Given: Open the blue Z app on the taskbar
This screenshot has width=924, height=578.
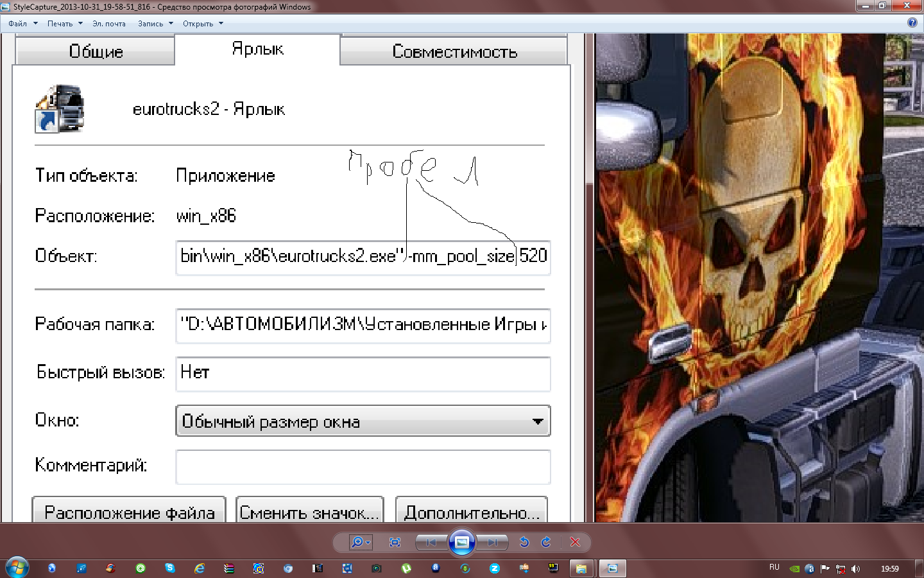Looking at the screenshot, I should coord(495,568).
